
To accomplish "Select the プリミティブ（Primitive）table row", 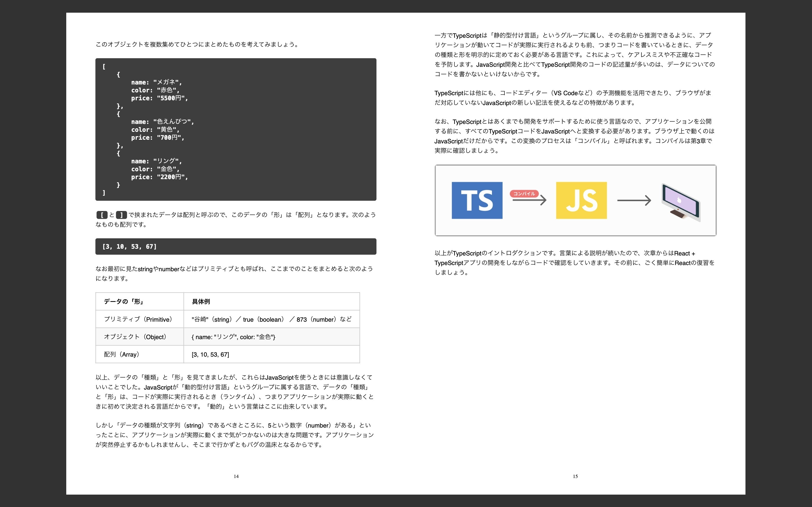I will (x=228, y=319).
